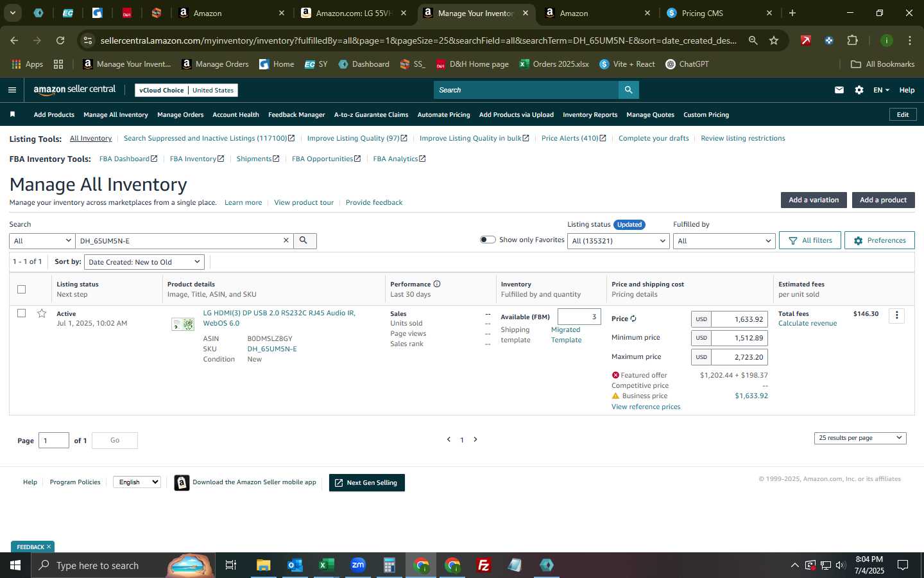The image size is (924, 578).
Task: Click the Amazon Seller Central logo
Action: point(74,90)
